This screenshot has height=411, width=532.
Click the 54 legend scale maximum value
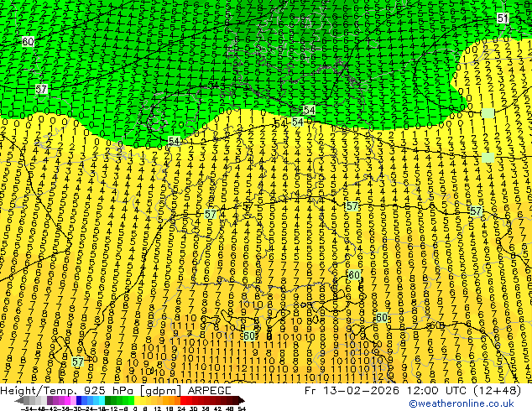[x=242, y=409]
